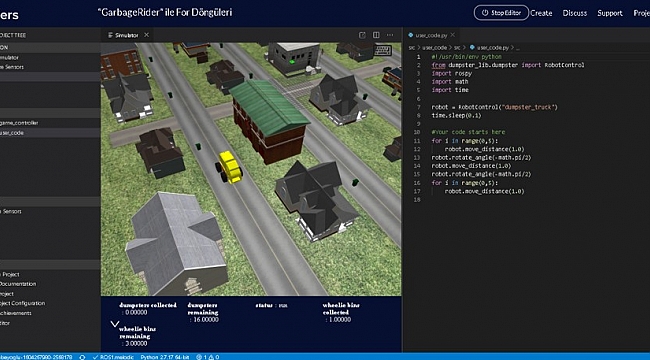The image size is (650, 360).
Task: Click the yellow dumpster truck in simulator
Action: (x=229, y=167)
